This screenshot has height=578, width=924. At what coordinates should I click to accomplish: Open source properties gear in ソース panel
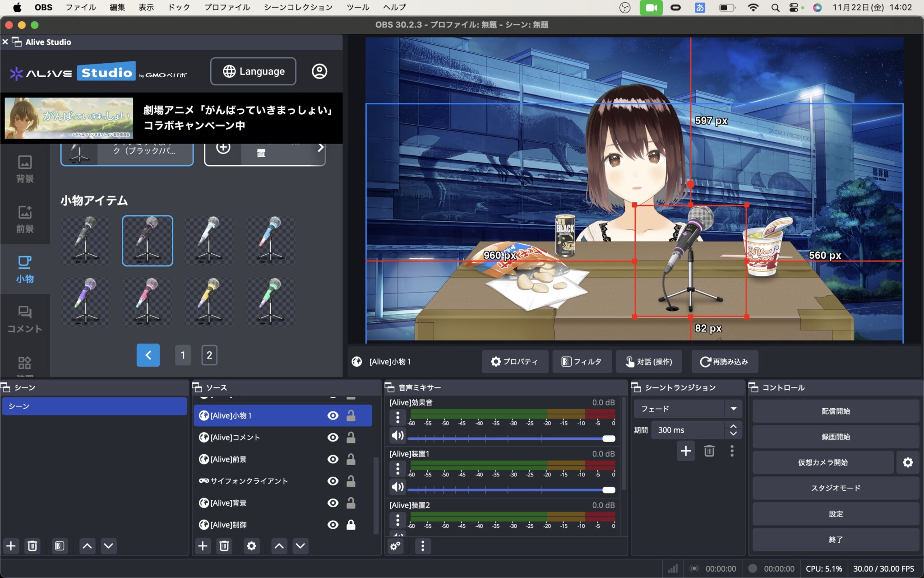click(251, 546)
